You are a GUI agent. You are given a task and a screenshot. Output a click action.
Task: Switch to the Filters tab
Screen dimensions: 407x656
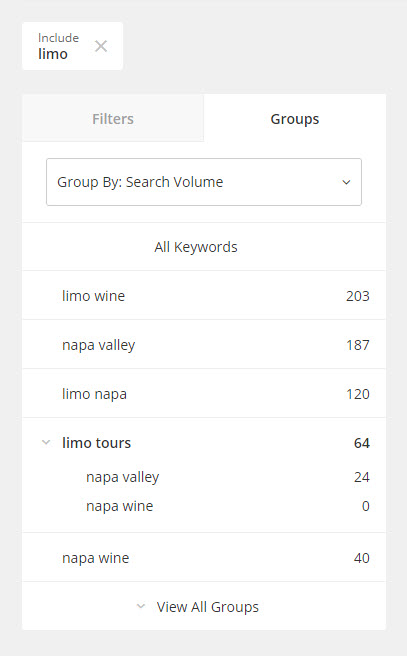[113, 118]
